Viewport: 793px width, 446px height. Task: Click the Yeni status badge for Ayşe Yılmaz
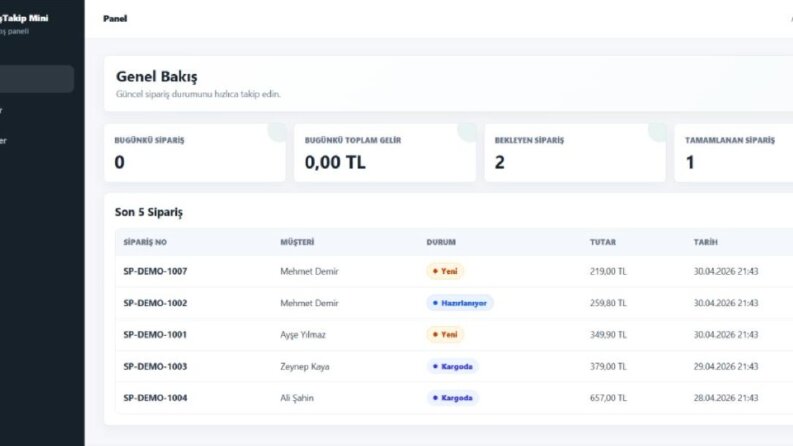coord(445,335)
